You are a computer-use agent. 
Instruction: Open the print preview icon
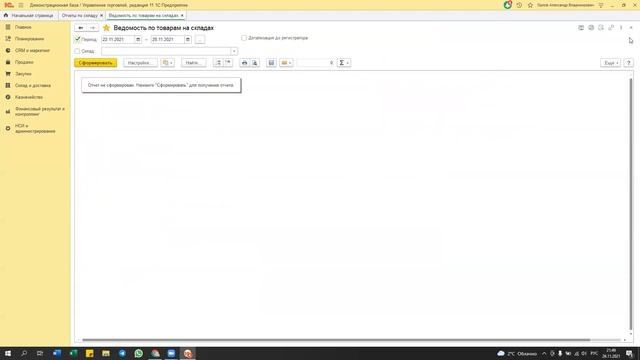(x=255, y=63)
